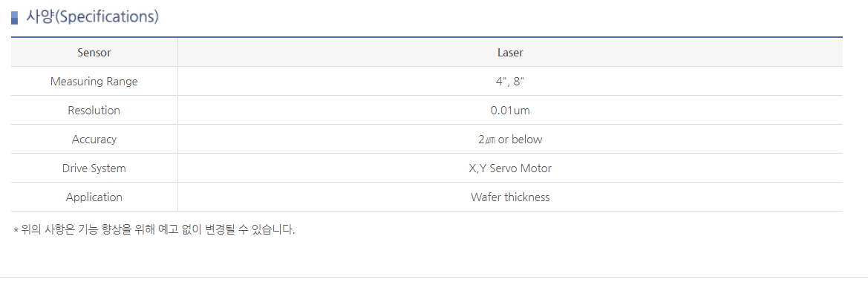Click the 0.01um resolution value

coord(510,110)
